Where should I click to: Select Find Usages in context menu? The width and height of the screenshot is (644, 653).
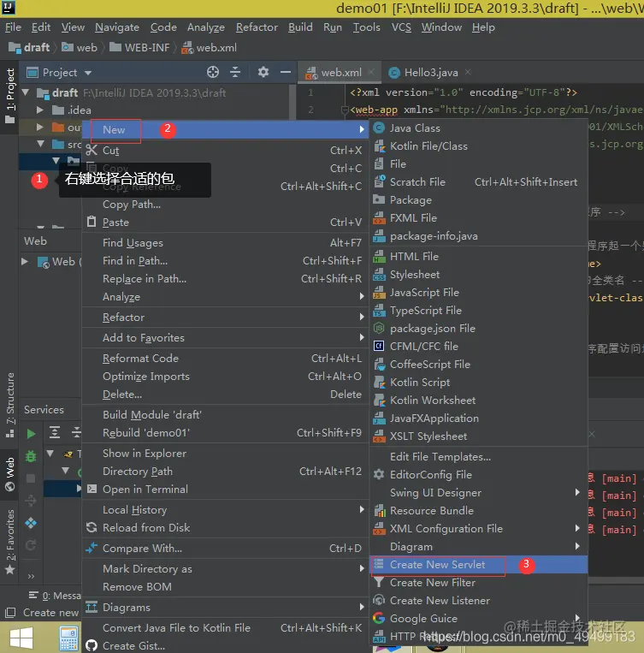[226, 242]
